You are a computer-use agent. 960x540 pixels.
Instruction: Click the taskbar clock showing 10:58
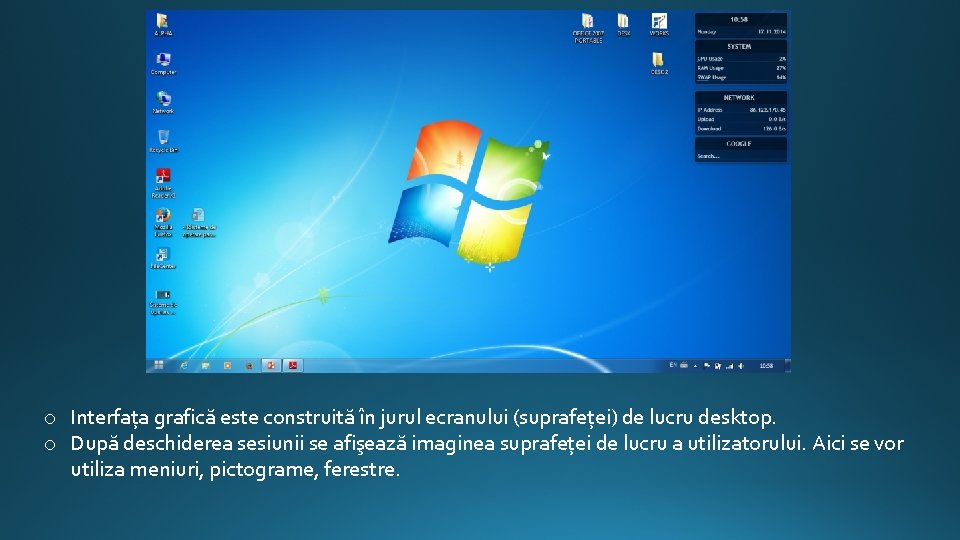coord(766,366)
